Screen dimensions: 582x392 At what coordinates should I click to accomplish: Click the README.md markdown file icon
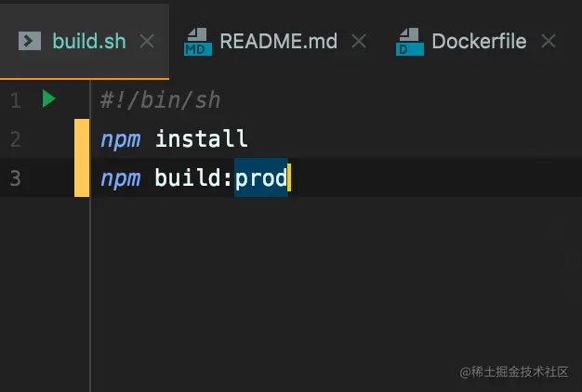[x=198, y=42]
